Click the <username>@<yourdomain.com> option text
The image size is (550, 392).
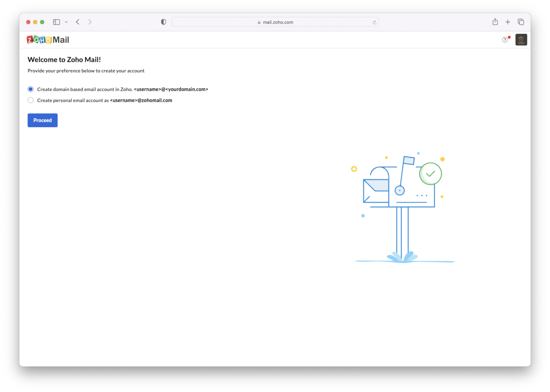point(171,89)
